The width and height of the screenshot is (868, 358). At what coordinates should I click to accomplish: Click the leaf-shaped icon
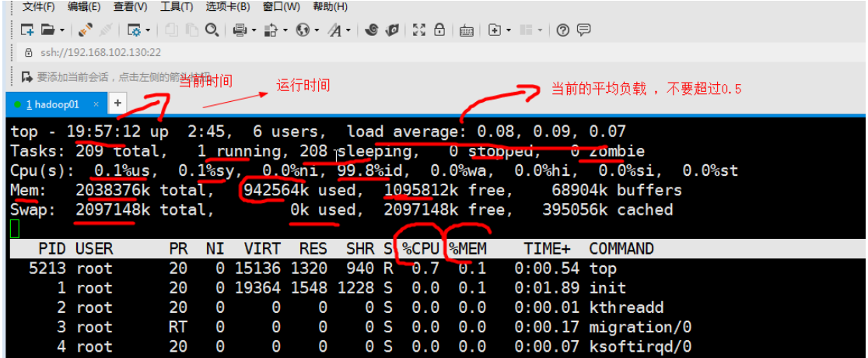click(x=392, y=30)
